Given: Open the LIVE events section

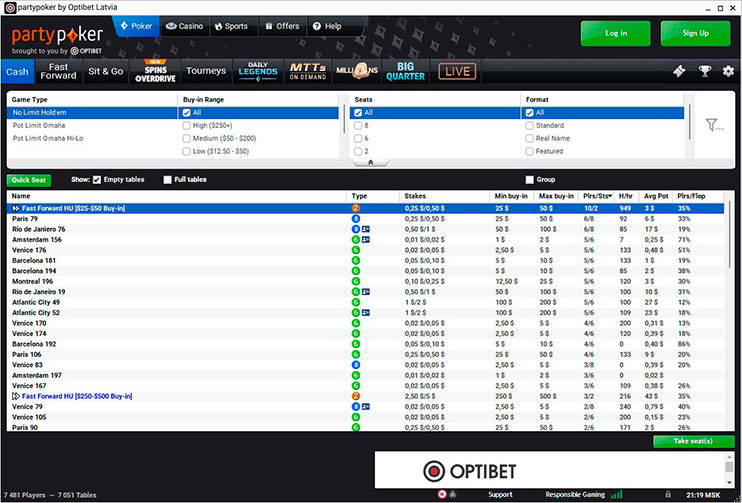Looking at the screenshot, I should pyautogui.click(x=456, y=71).
